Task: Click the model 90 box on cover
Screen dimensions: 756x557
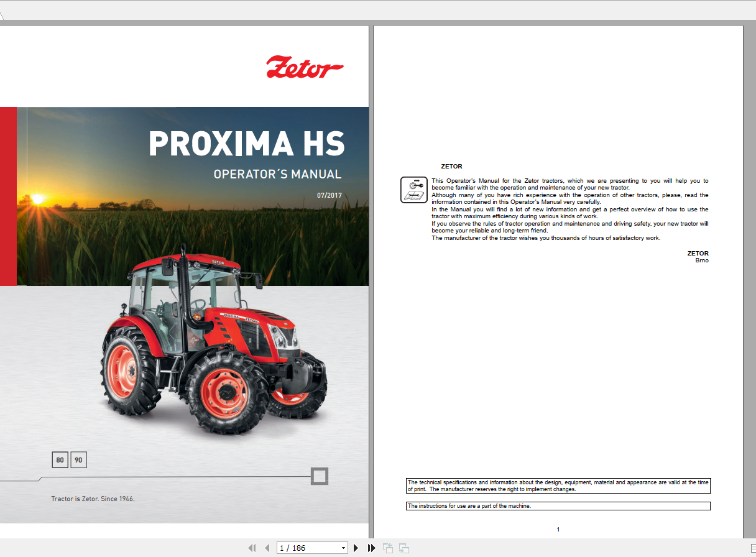Action: 78,460
